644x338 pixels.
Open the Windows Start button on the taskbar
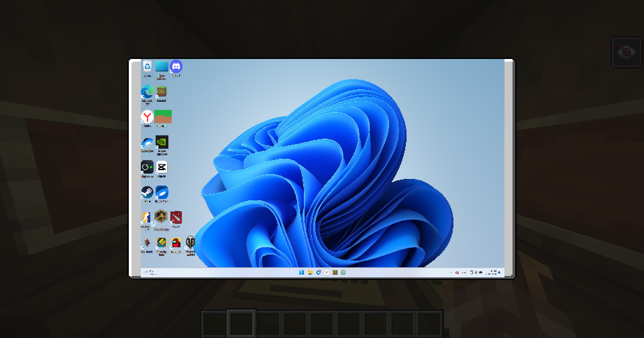301,273
